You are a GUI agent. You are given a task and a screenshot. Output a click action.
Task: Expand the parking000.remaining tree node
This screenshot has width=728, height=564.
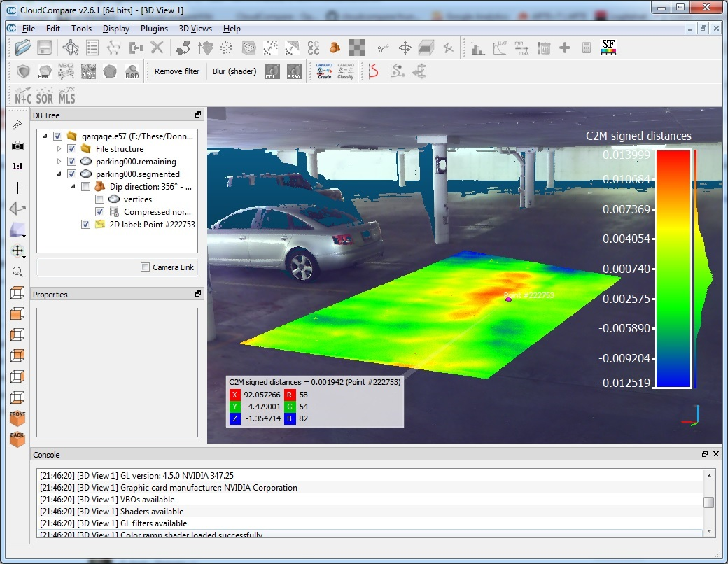pos(59,162)
